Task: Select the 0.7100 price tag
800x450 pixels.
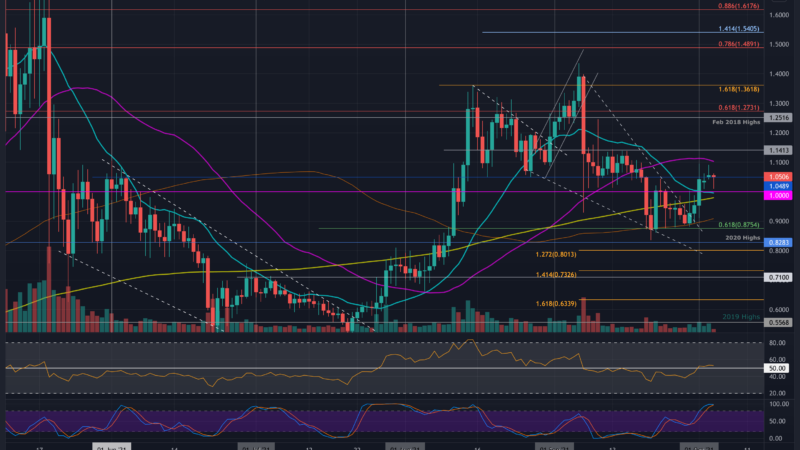Action: click(778, 278)
